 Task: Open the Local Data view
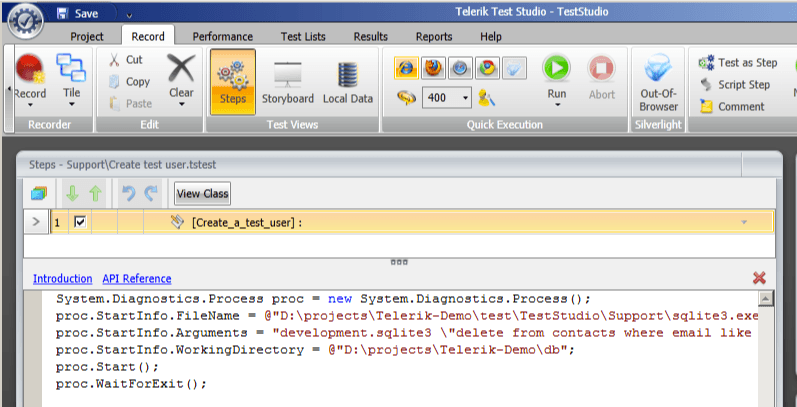click(348, 82)
